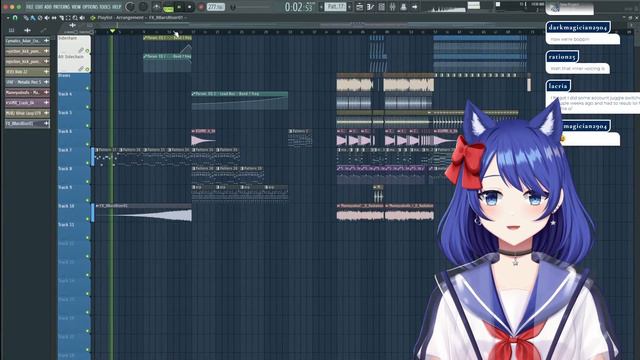Select the Track 11 header
640x360 pixels.
point(74,232)
